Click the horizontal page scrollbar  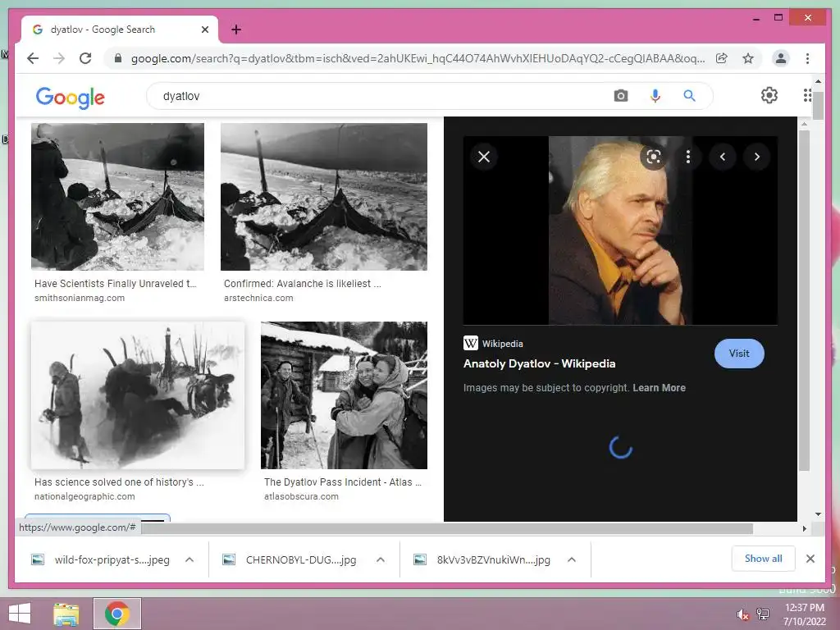(x=447, y=529)
